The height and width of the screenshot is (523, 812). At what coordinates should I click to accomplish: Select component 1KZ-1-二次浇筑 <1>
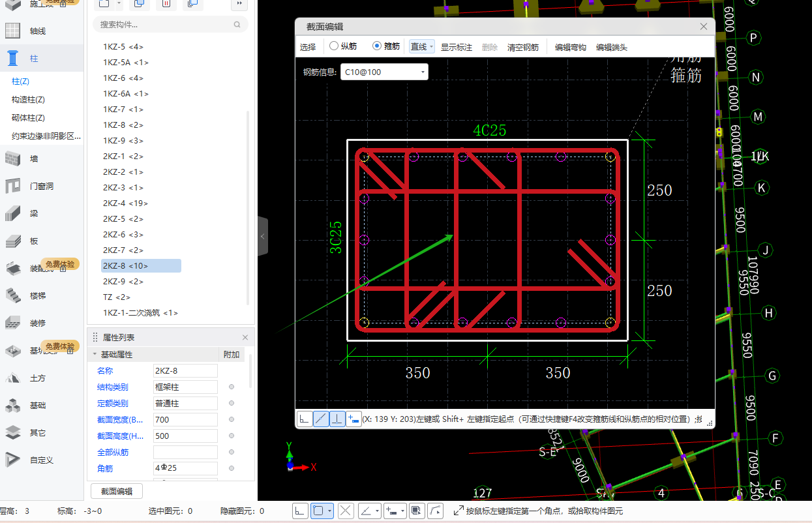pos(140,313)
